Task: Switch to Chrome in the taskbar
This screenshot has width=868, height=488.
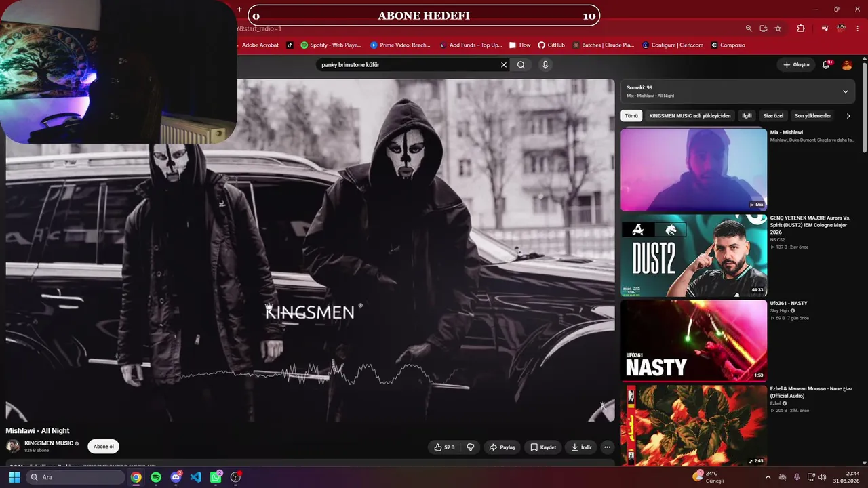Action: point(136,477)
